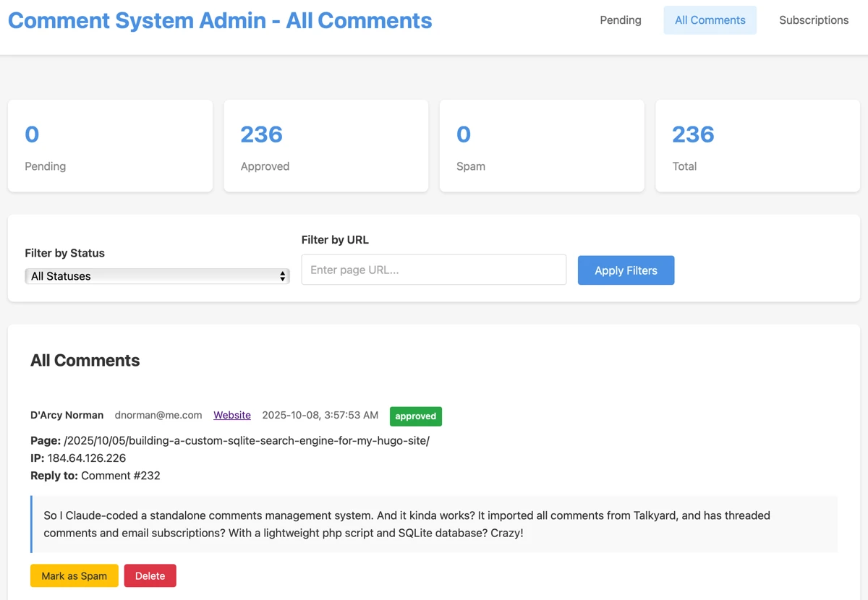The height and width of the screenshot is (600, 868).
Task: Click the Spam count stat card
Action: (541, 146)
